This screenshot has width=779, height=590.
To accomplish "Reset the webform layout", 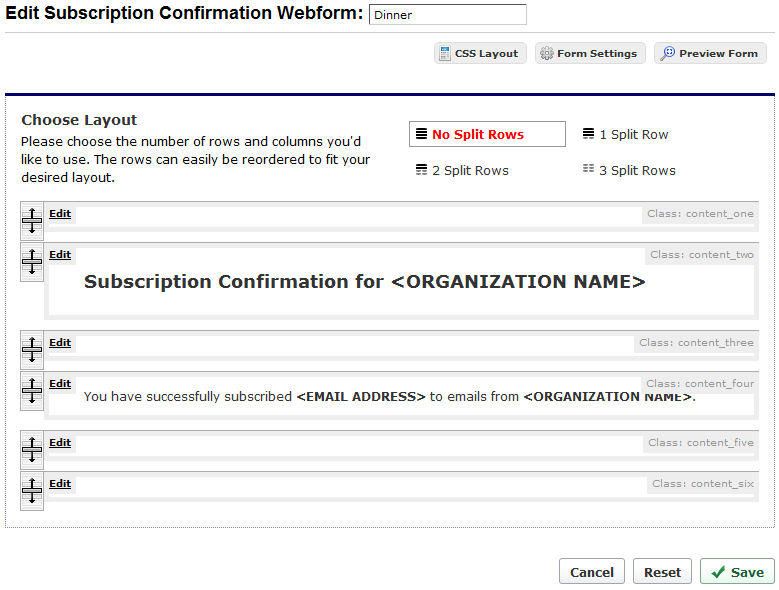I will (662, 572).
